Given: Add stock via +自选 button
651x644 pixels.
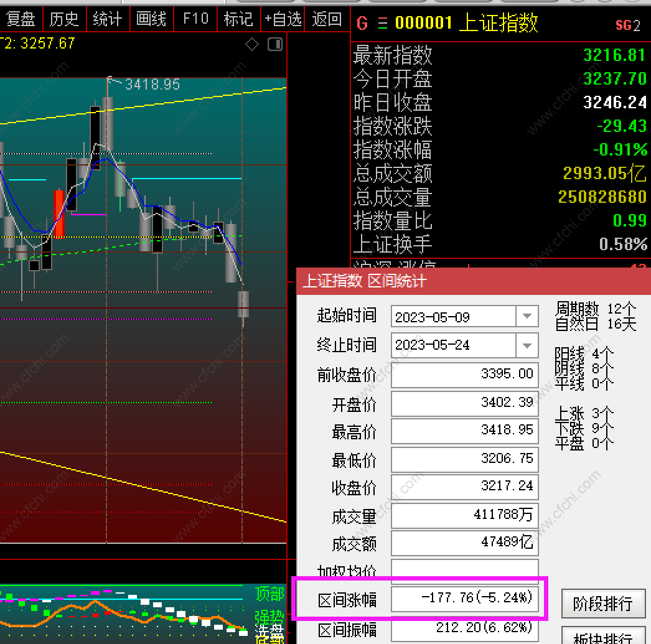Looking at the screenshot, I should click(283, 19).
